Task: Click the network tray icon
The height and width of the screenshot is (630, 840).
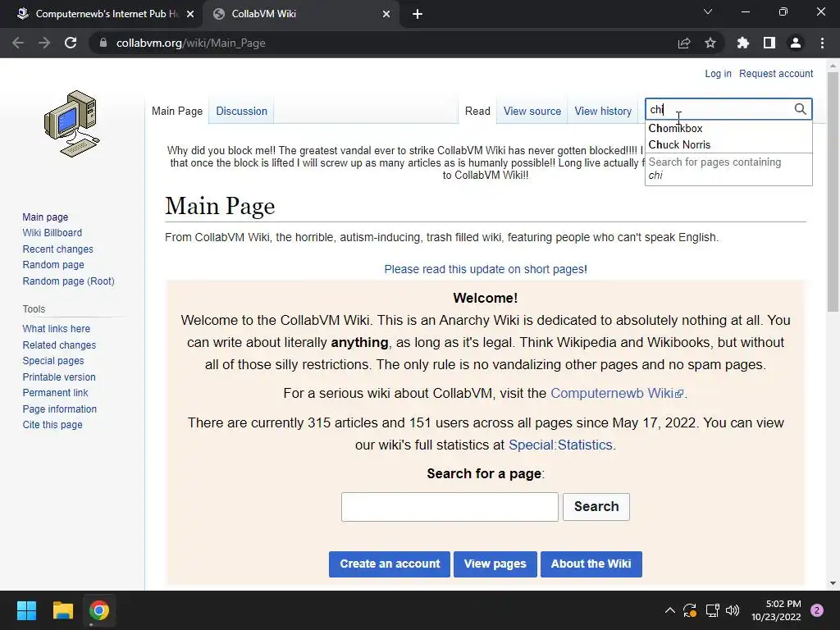Action: [712, 610]
